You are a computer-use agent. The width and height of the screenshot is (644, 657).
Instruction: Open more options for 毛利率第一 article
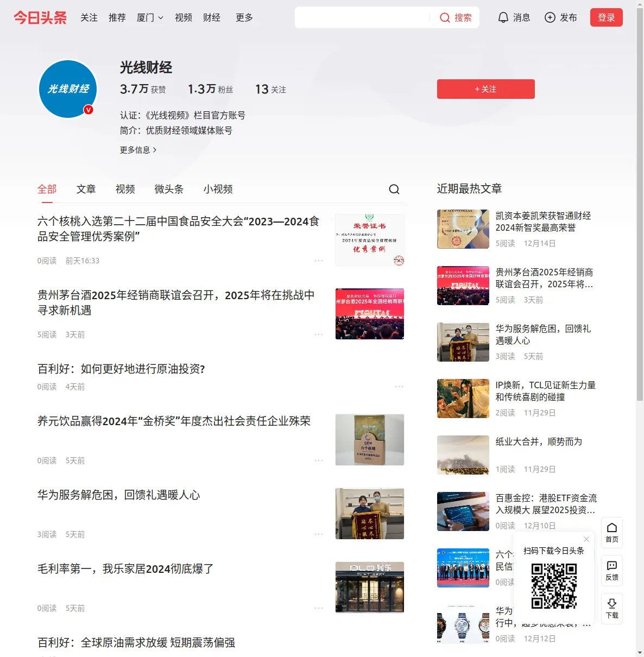(319, 608)
